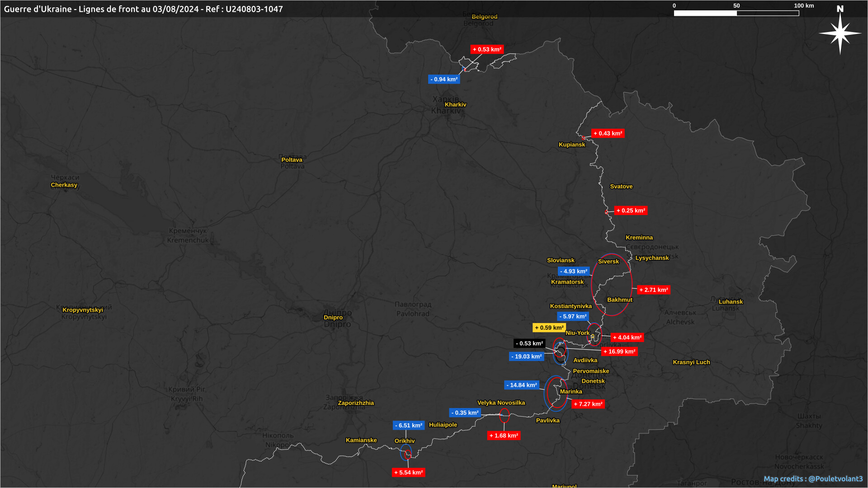Click the + 0.53 km² label near Belgorod
Image resolution: width=868 pixels, height=488 pixels.
487,49
